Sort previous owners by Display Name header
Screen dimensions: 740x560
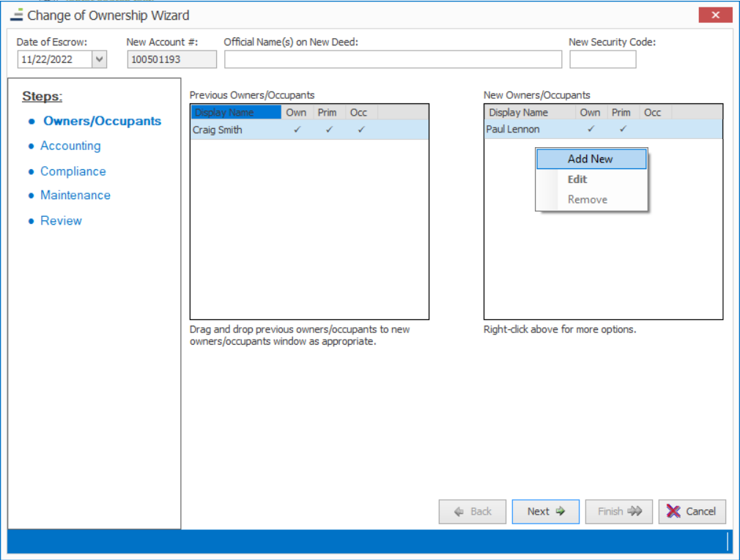tap(236, 113)
